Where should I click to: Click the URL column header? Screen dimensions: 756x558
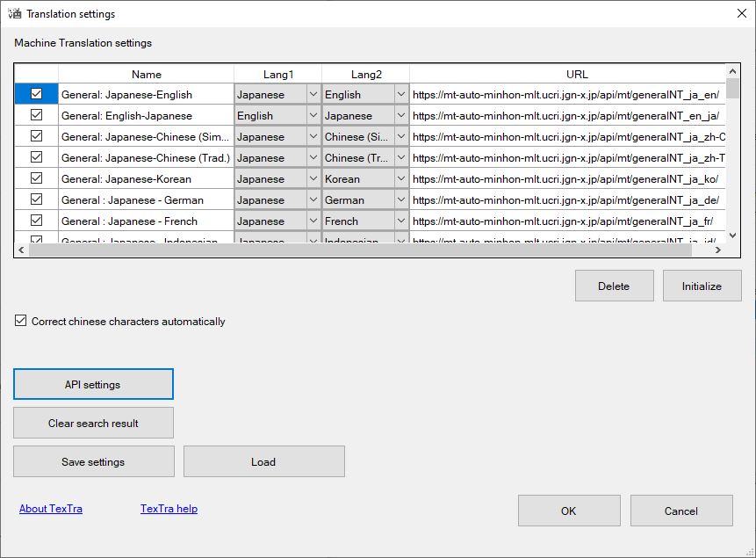[x=567, y=75]
